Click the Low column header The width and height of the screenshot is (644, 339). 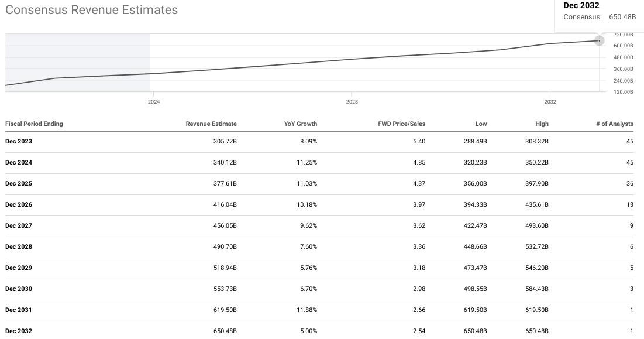(481, 124)
